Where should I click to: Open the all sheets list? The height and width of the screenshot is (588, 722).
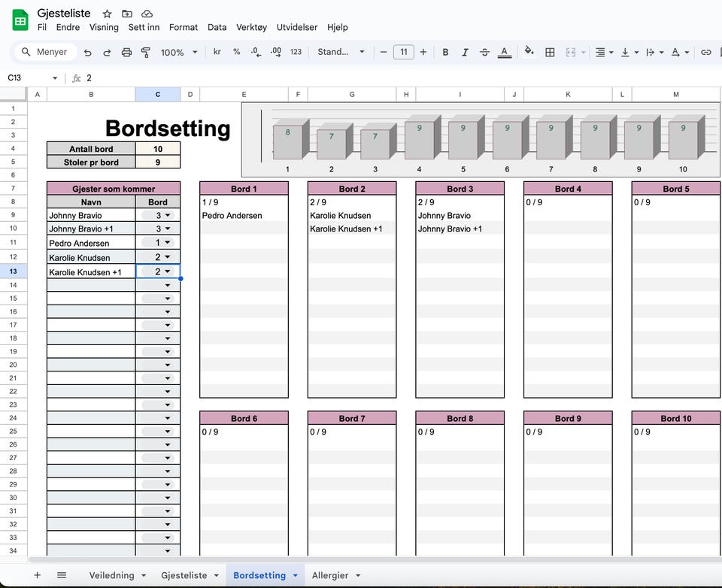[62, 575]
